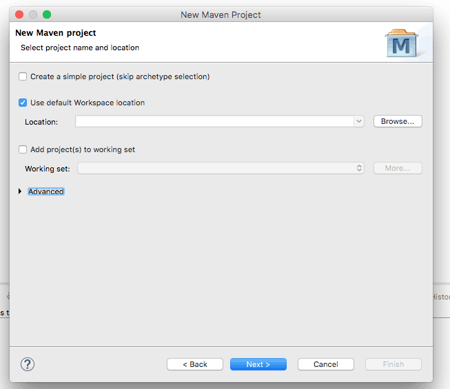Uncheck Use default Workspace location

[23, 103]
